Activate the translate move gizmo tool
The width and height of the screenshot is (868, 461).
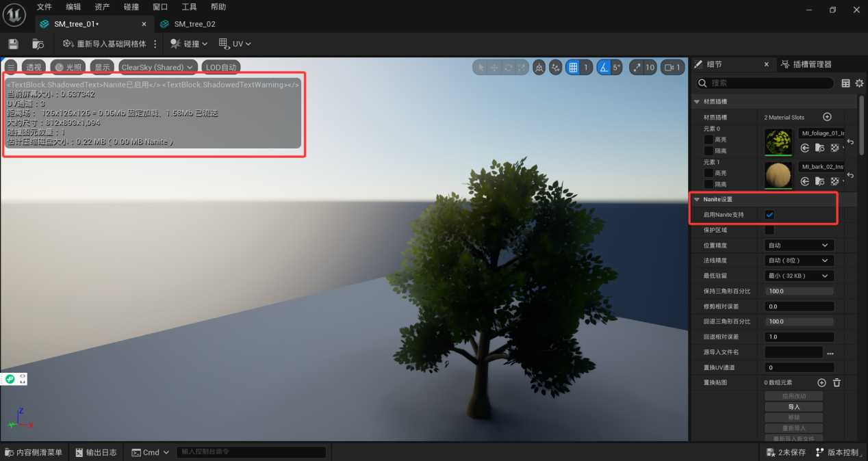click(x=494, y=67)
